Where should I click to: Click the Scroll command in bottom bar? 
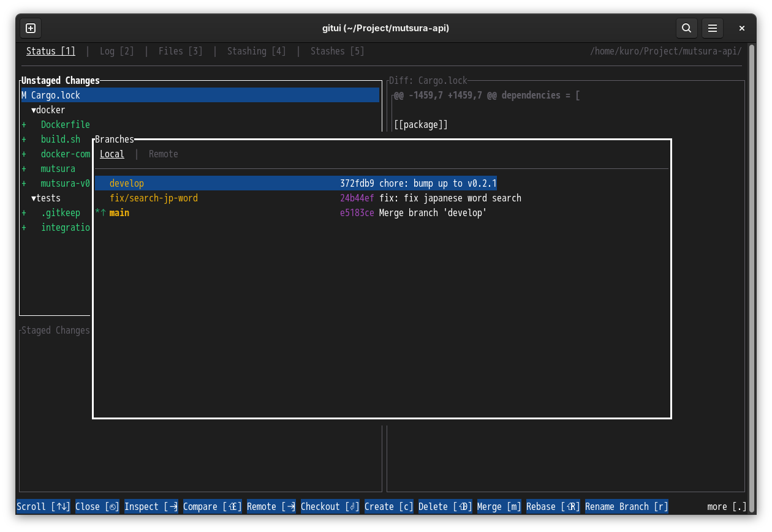pyautogui.click(x=44, y=507)
